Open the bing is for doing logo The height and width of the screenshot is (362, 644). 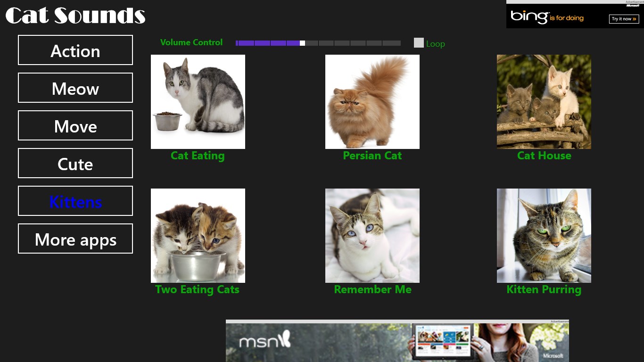tap(547, 17)
